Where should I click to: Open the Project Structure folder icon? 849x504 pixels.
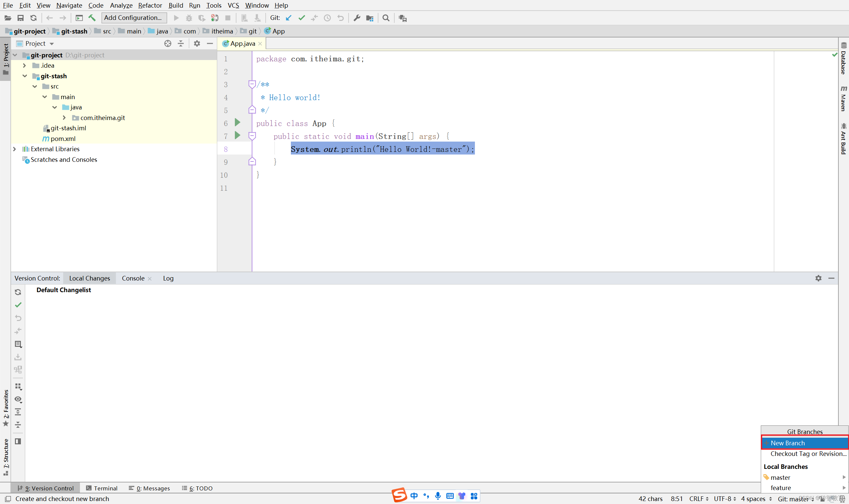pyautogui.click(x=370, y=18)
